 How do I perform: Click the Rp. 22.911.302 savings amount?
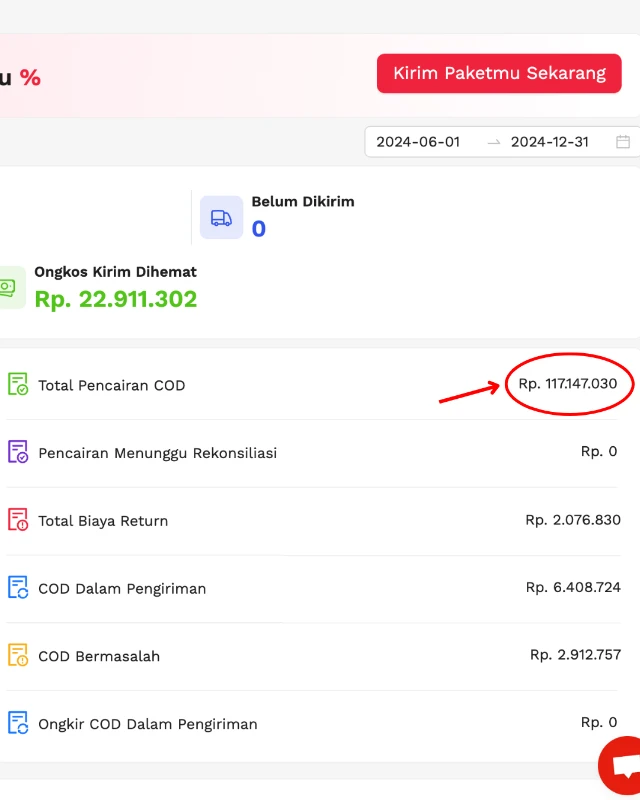click(116, 299)
